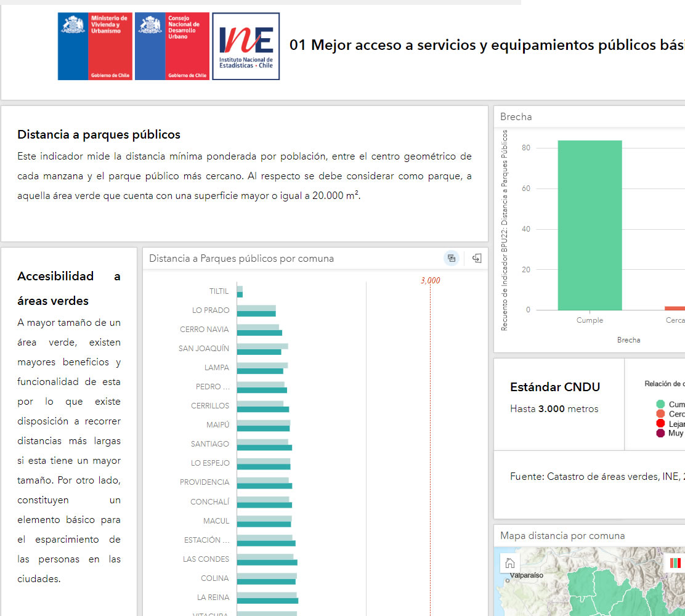Click the Ministerio de Vivienda y Urbanismo logo

tap(95, 46)
